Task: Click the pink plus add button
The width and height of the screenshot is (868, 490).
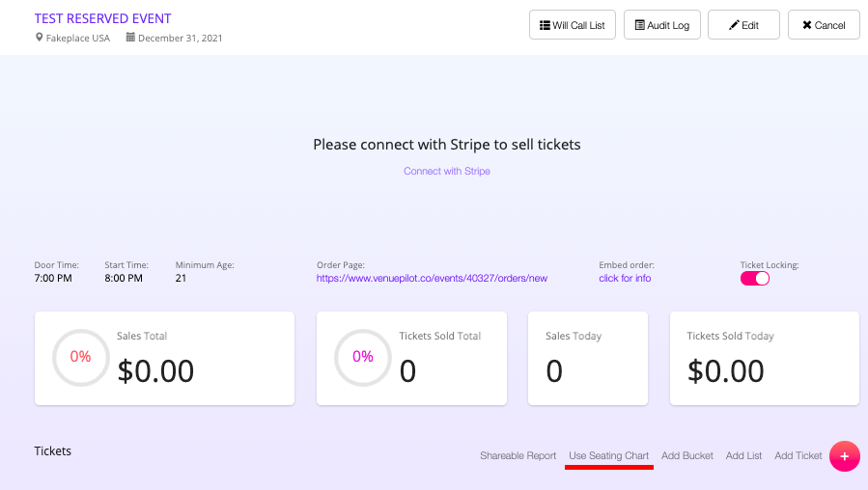Action: coord(844,456)
